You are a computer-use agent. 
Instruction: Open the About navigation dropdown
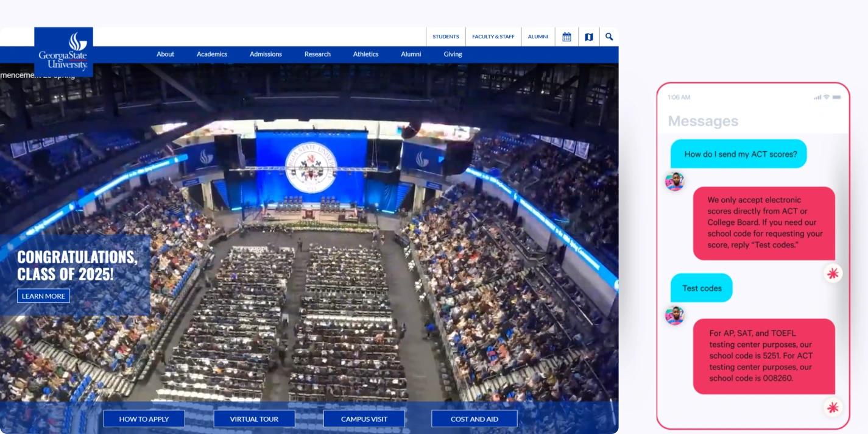pos(165,54)
